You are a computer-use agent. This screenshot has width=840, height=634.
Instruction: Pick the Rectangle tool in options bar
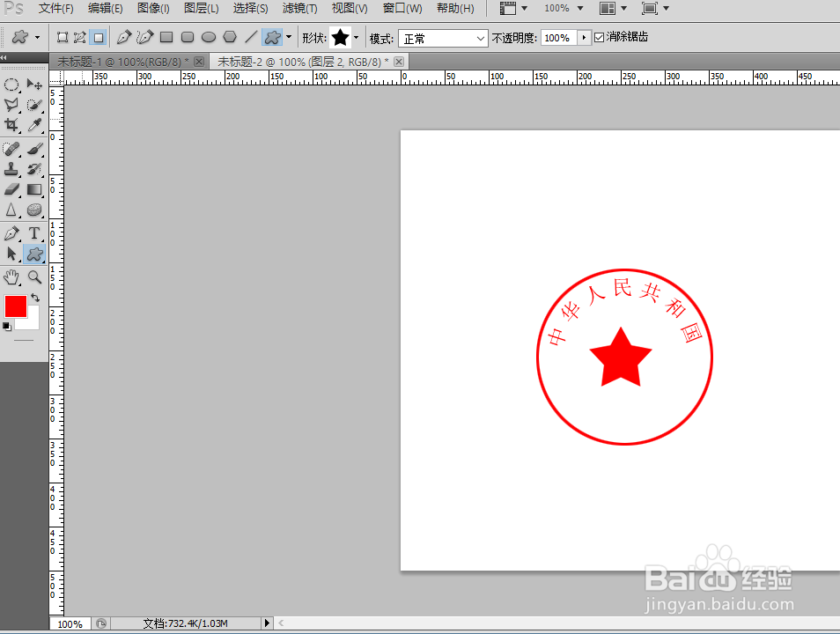pyautogui.click(x=166, y=38)
